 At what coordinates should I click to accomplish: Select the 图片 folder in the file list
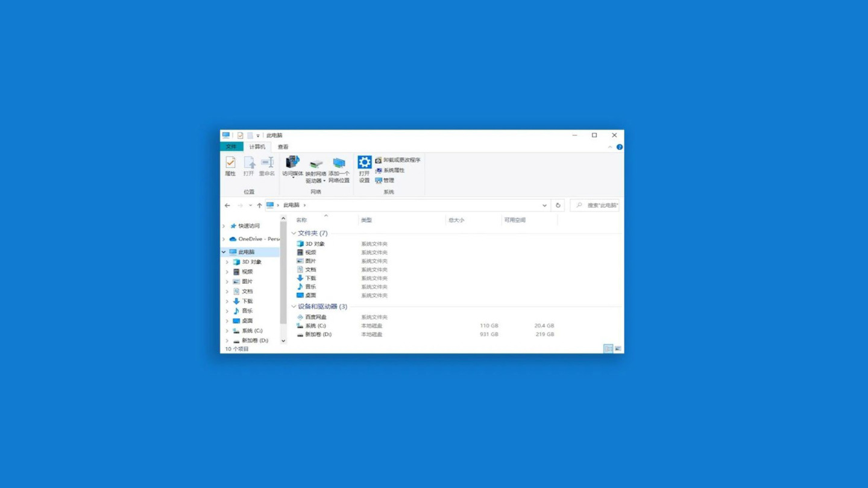tap(306, 261)
